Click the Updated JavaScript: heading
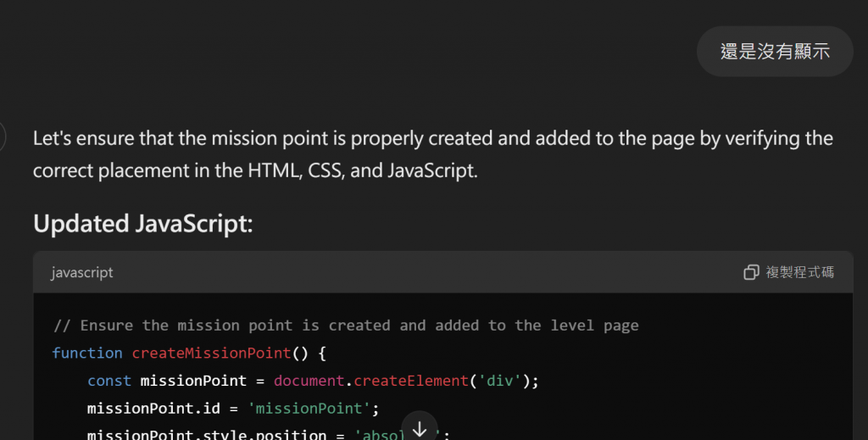Image resolution: width=868 pixels, height=440 pixels. coord(142,224)
